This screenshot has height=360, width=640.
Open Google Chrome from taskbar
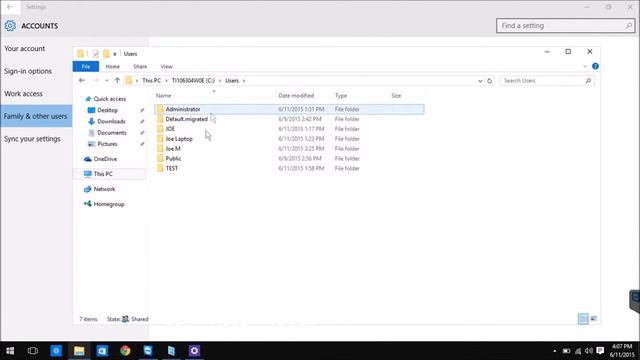pyautogui.click(x=125, y=351)
